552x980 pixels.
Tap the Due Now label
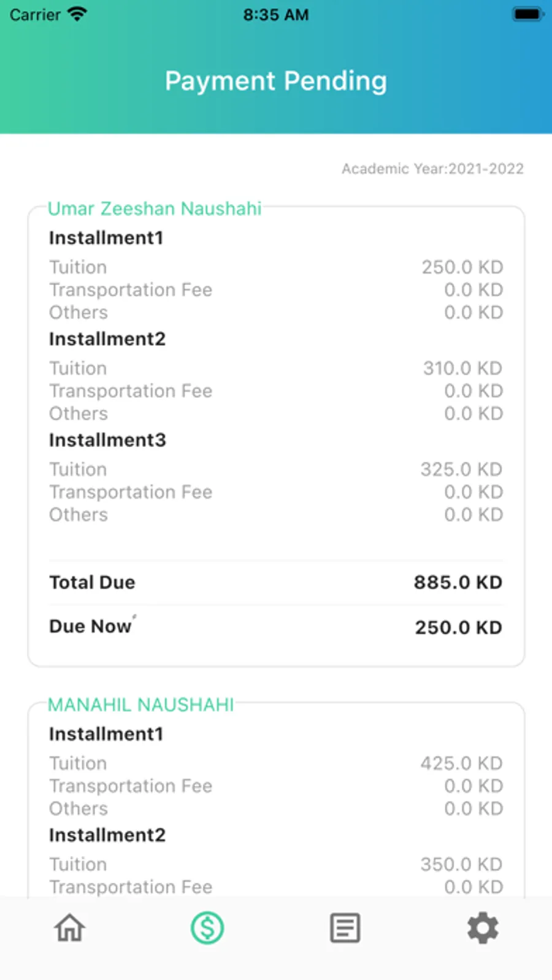click(x=90, y=626)
